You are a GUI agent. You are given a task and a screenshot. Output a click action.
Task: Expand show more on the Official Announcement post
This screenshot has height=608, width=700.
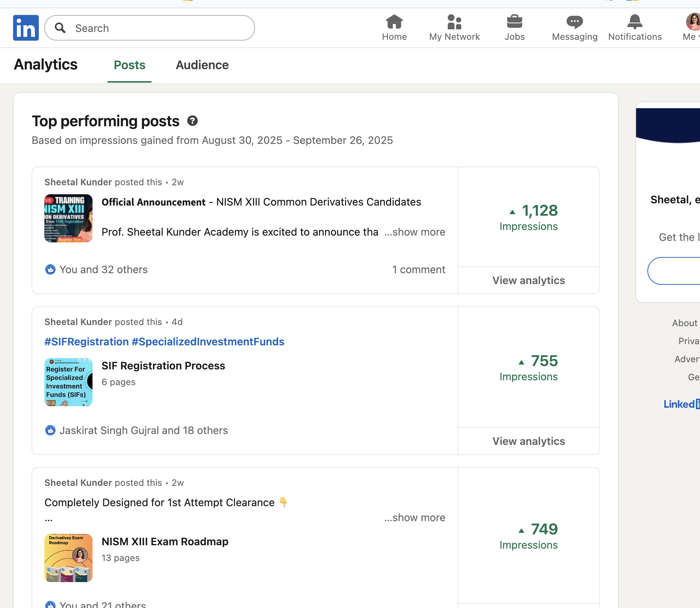tap(415, 232)
